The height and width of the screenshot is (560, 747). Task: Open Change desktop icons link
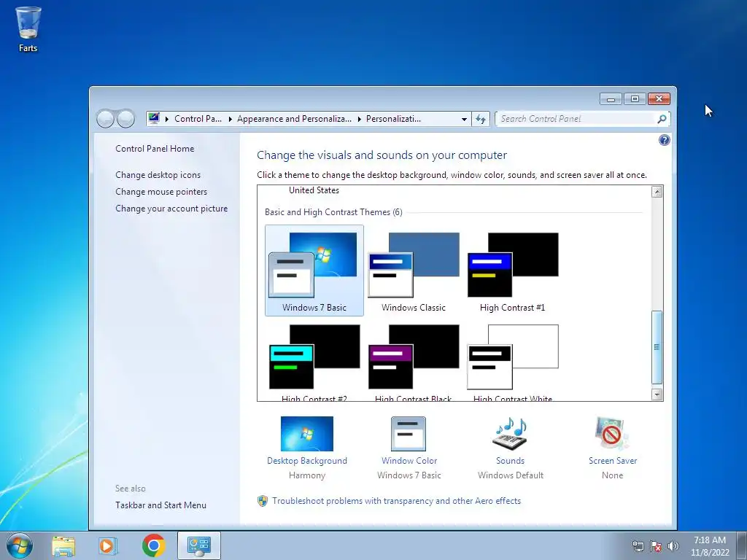point(158,175)
